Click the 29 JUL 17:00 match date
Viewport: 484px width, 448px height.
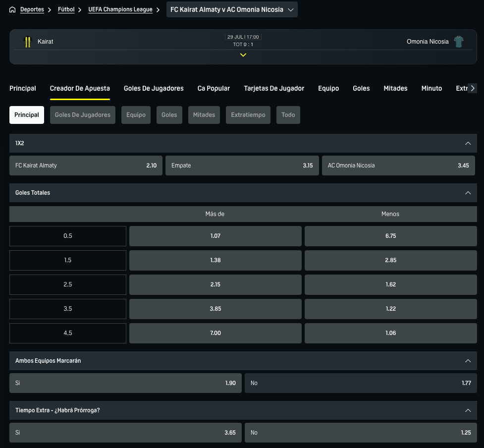(243, 37)
